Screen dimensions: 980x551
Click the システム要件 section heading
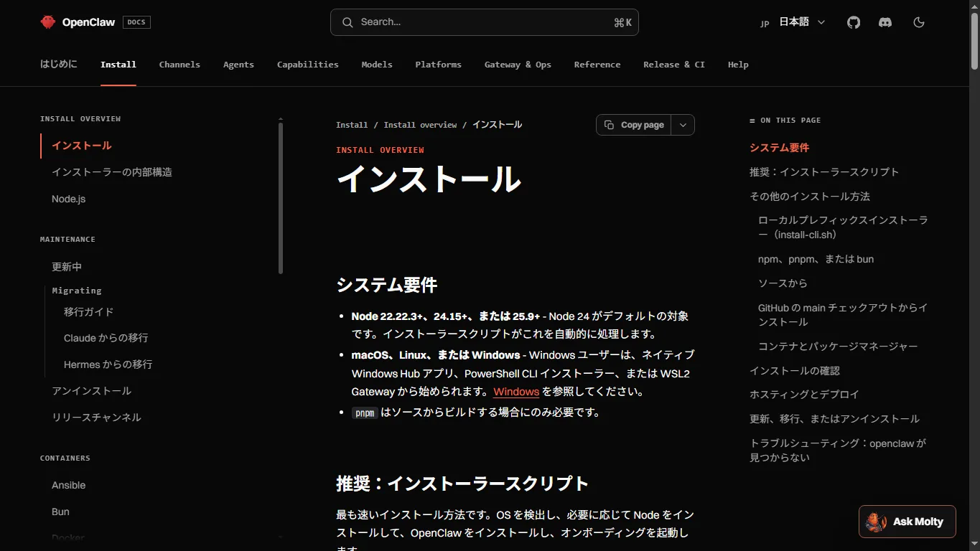[386, 285]
